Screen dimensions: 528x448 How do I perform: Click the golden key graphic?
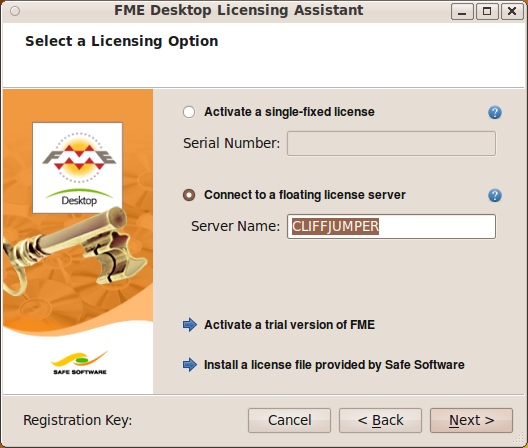[x=72, y=249]
